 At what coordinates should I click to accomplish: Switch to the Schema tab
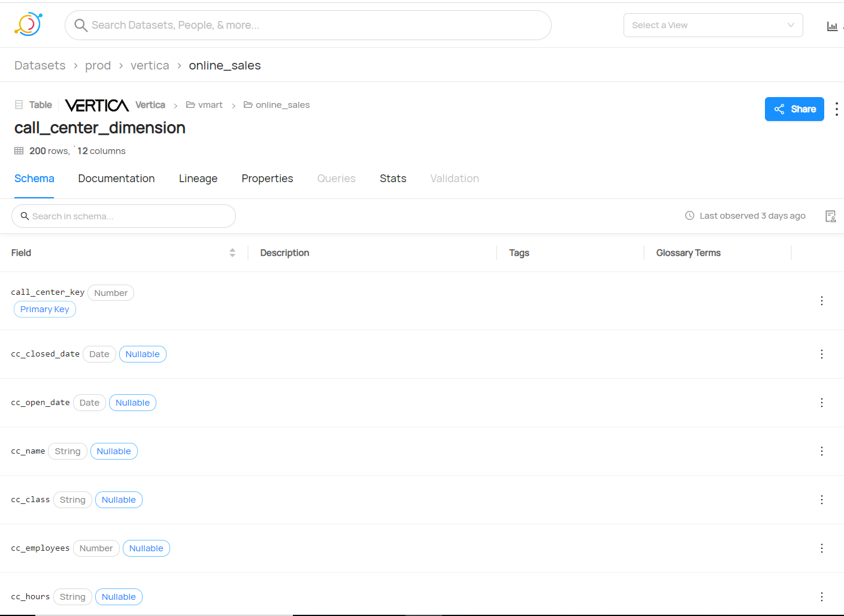pos(34,179)
